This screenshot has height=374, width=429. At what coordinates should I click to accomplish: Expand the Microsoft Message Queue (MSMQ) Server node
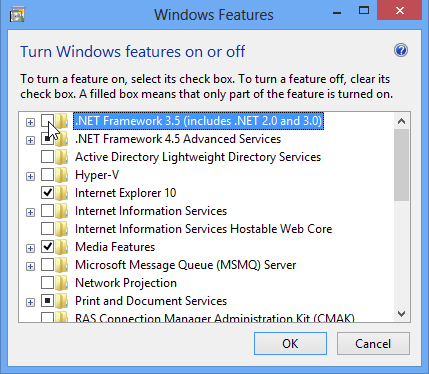point(30,266)
